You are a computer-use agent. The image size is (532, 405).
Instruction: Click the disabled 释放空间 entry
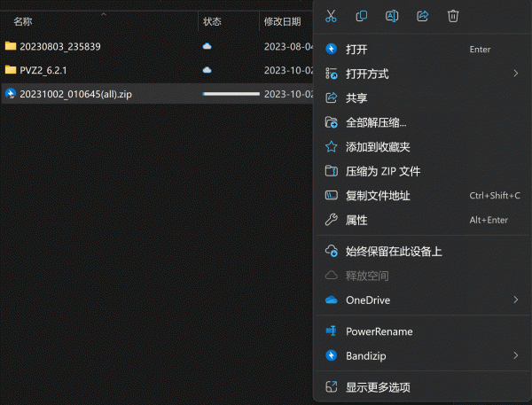(x=422, y=276)
